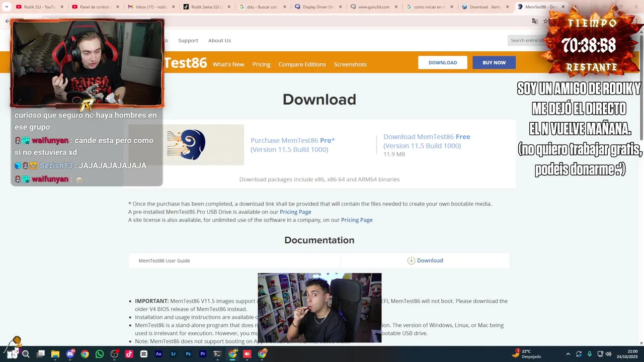This screenshot has width=644, height=362.
Task: Click the User Guide download arrow icon
Action: coord(411,260)
